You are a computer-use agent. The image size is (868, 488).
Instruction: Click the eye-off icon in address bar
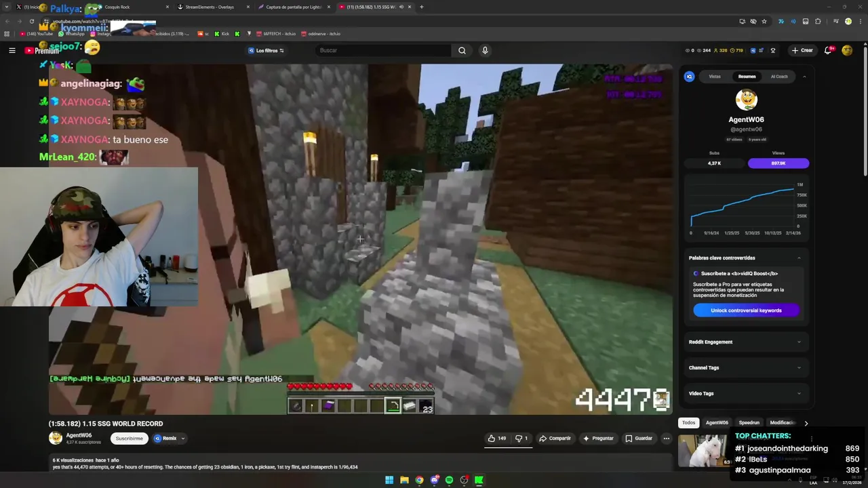753,21
